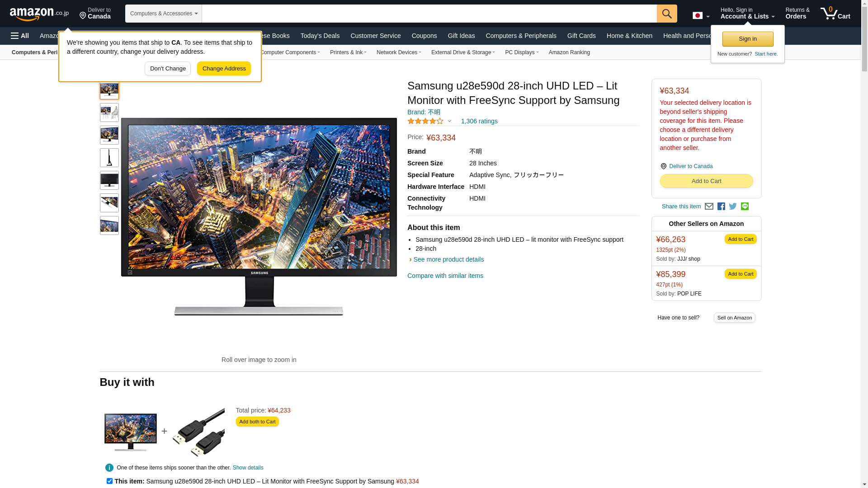Select the side-view monitor thumbnail

click(109, 158)
